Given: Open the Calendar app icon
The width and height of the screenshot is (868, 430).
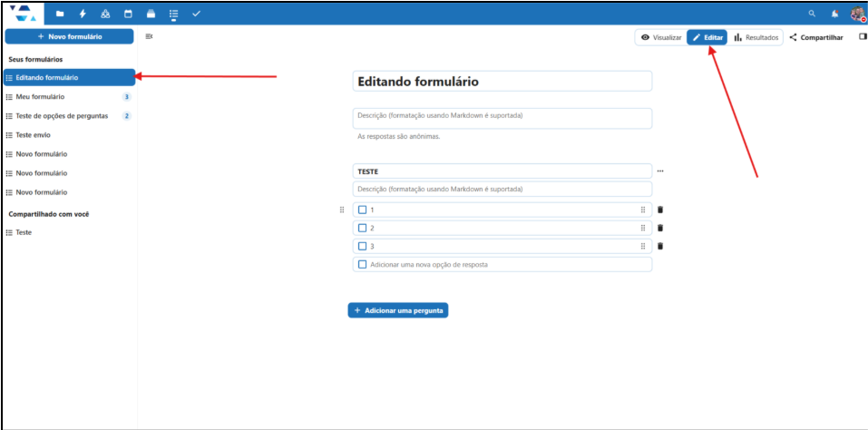Looking at the screenshot, I should click(x=128, y=14).
